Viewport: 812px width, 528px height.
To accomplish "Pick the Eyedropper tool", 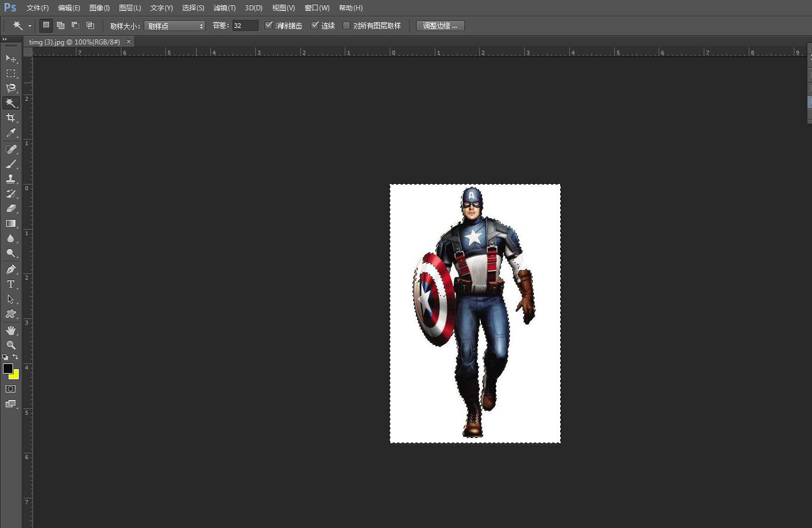I will (10, 133).
